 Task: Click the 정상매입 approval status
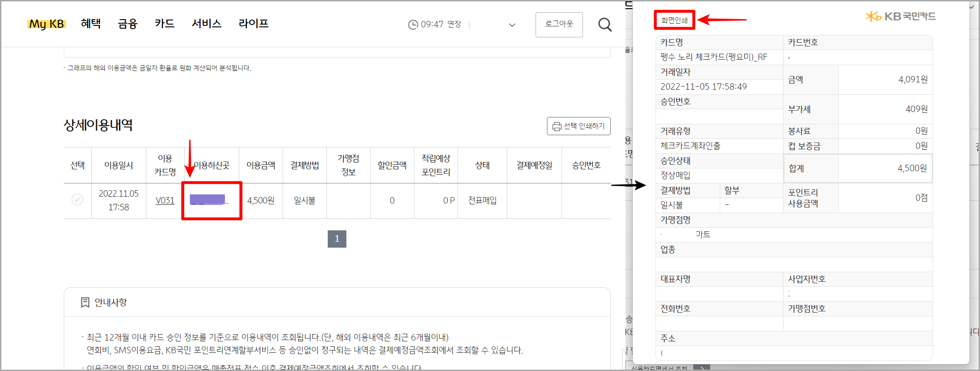point(676,175)
